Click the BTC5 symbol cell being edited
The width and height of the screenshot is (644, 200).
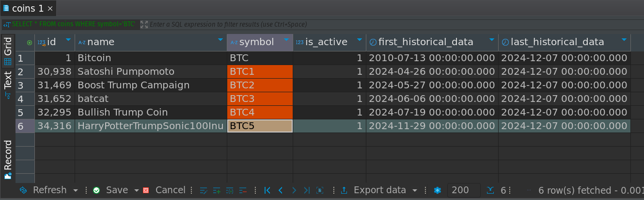(260, 126)
